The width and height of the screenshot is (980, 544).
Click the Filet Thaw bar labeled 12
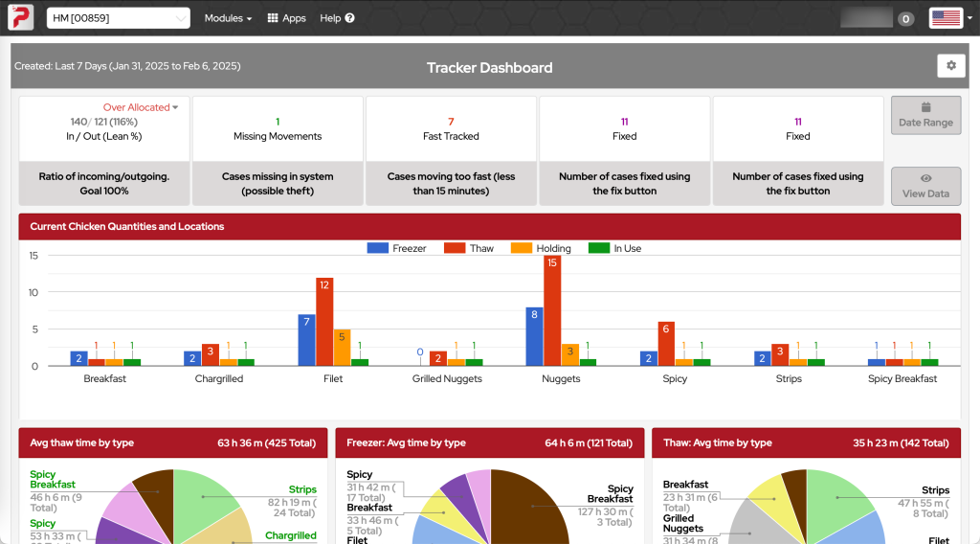(x=324, y=322)
